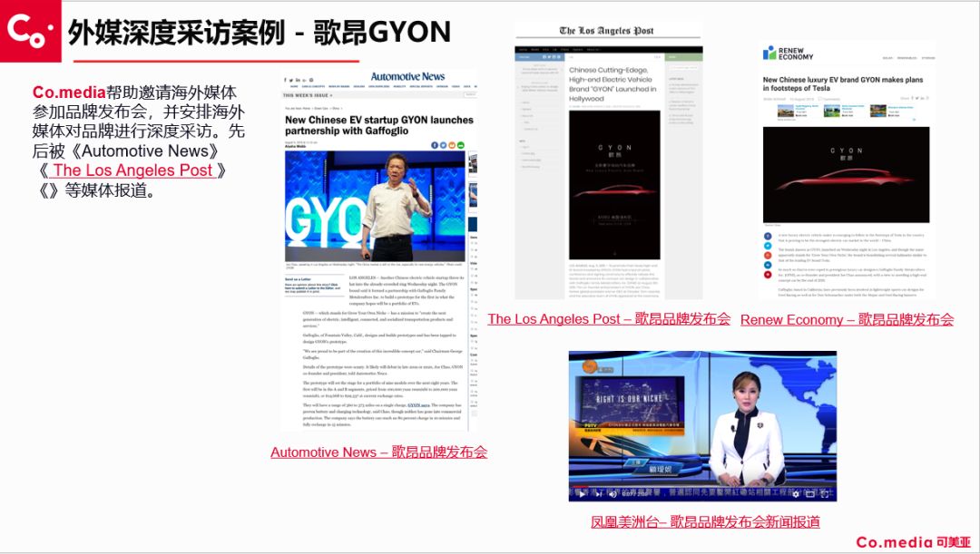Viewport: 980px width, 554px height.
Task: Click the Co.media red text in paragraph
Action: point(69,92)
